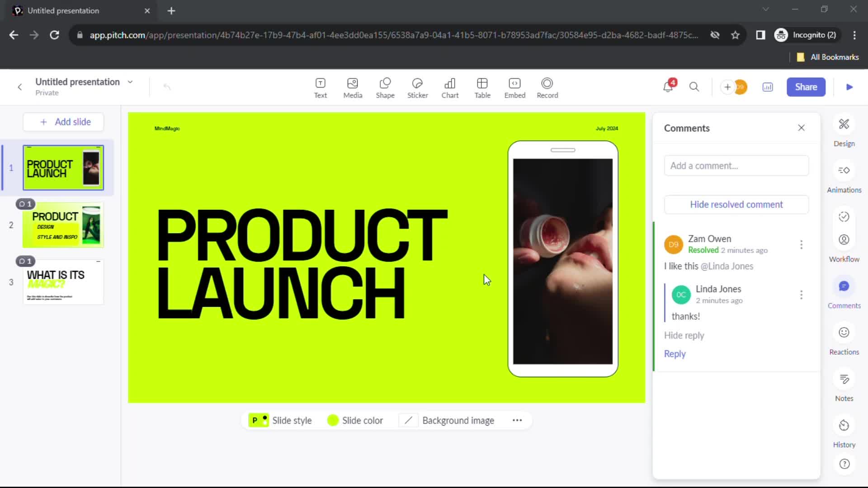Open the Embed tool panel

(x=514, y=86)
